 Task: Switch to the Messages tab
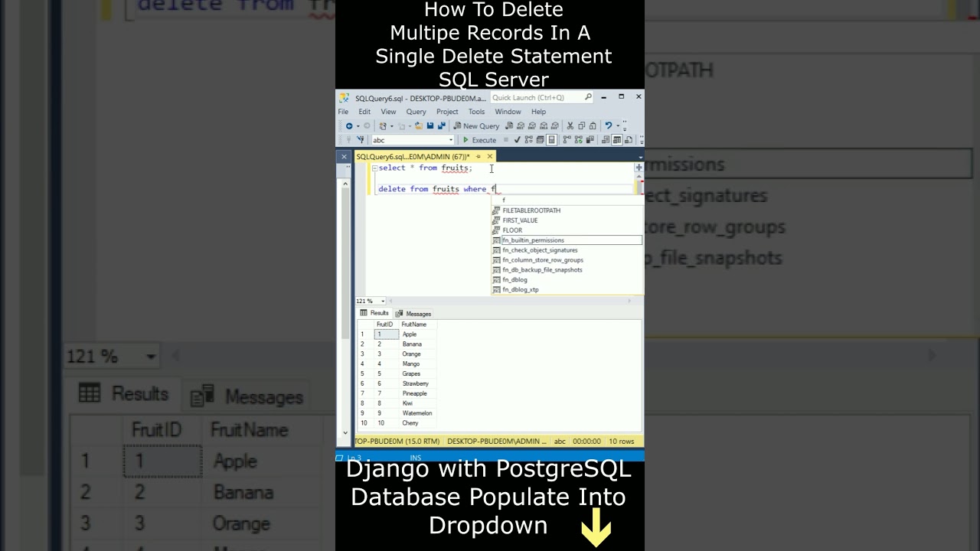(413, 314)
